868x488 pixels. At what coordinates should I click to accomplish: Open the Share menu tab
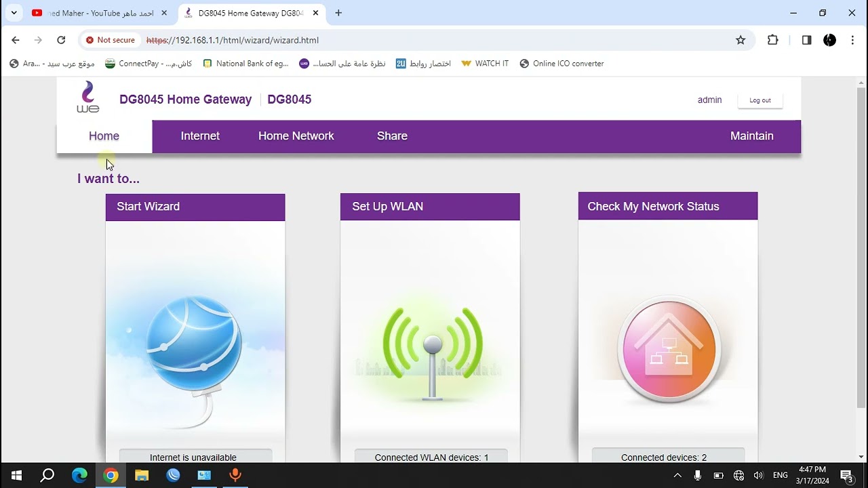pos(392,136)
